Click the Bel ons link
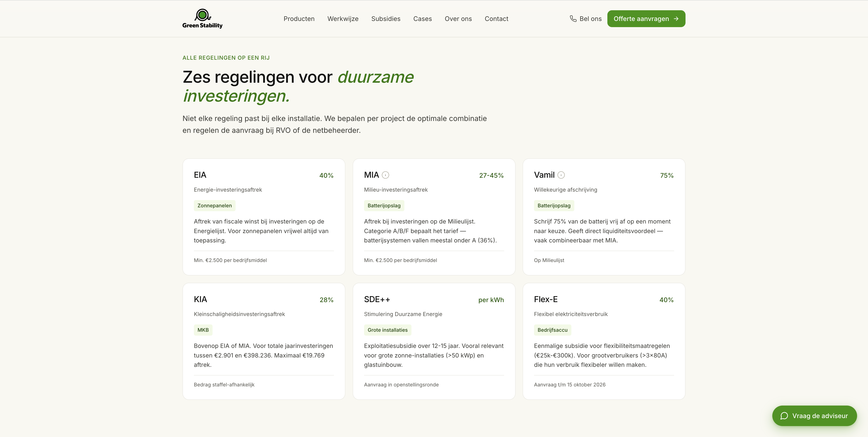868x437 pixels. 586,18
